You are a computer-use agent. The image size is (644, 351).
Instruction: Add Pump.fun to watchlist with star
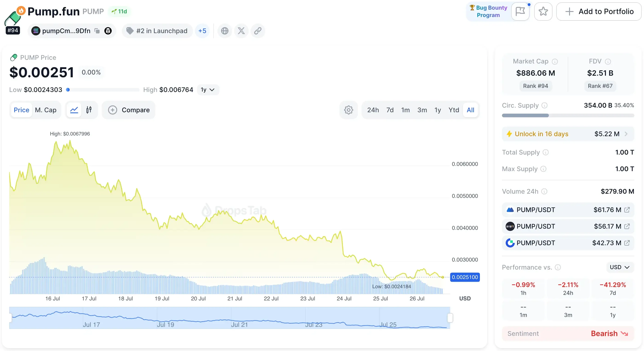543,11
